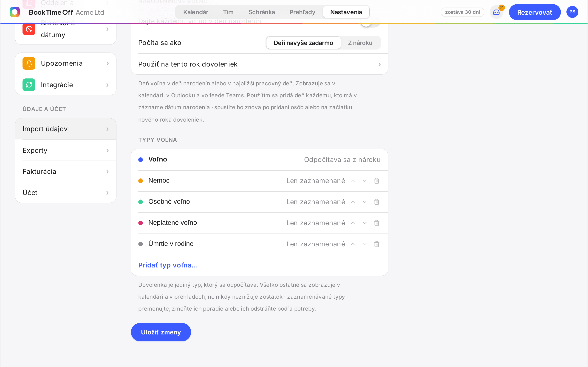
Task: Switch to the Kalendár tab
Action: click(x=196, y=12)
